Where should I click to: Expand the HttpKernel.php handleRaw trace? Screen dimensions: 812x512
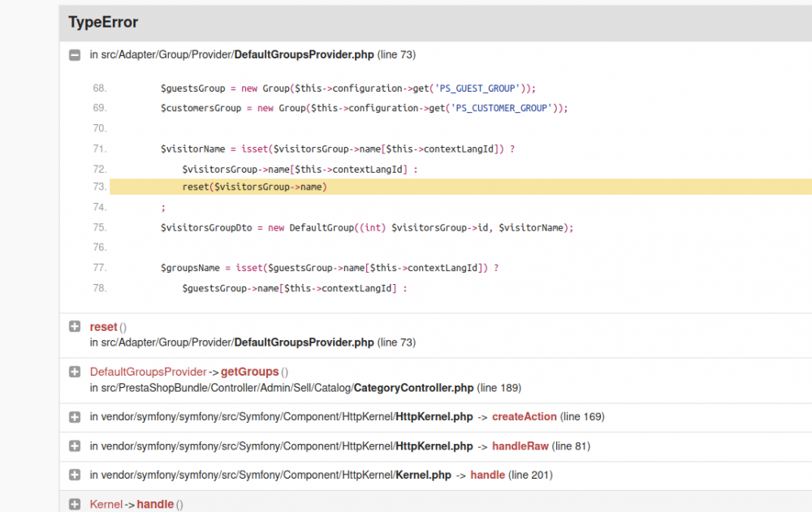pos(75,446)
